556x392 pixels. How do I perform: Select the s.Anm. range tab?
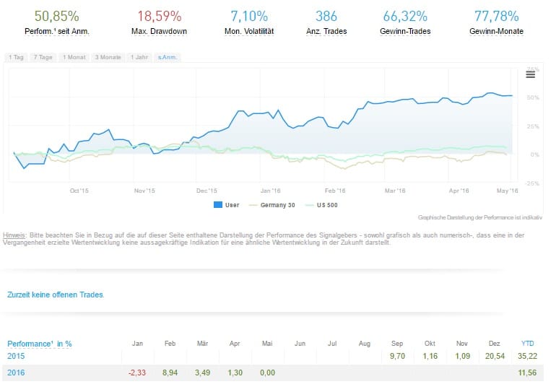[168, 57]
